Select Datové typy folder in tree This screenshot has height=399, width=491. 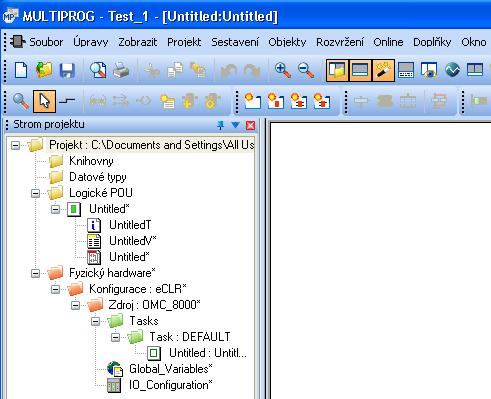coord(98,177)
